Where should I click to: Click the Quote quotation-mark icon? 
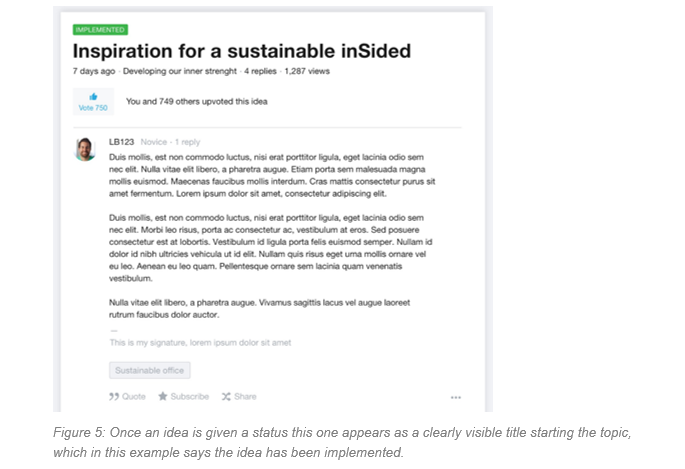click(114, 397)
